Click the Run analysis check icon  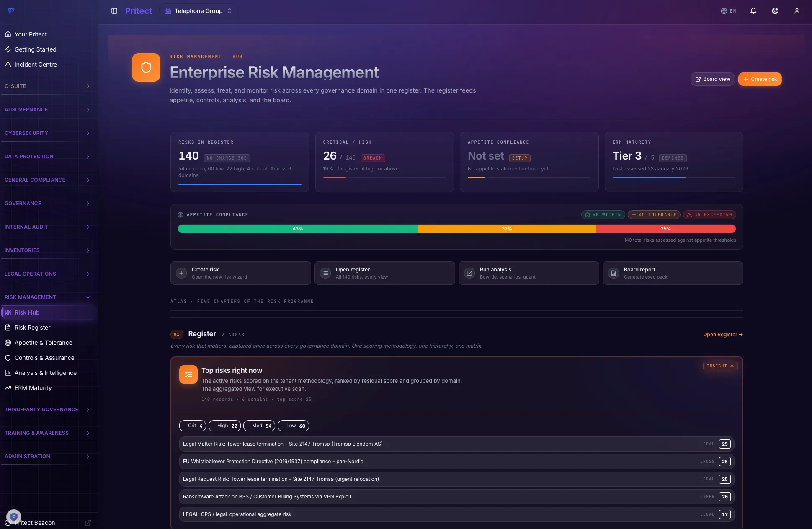click(x=469, y=273)
